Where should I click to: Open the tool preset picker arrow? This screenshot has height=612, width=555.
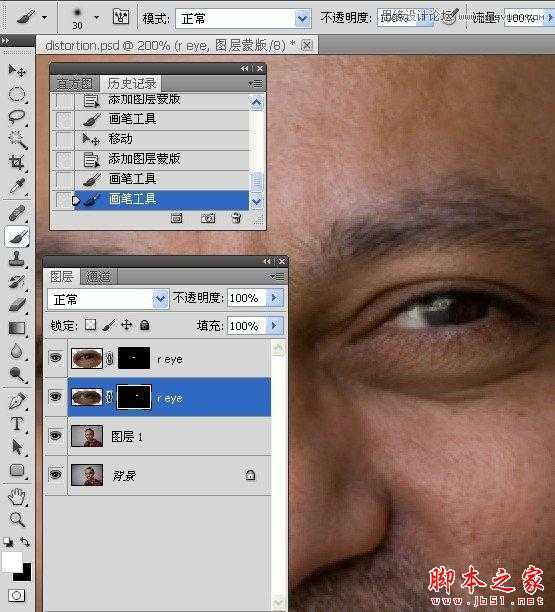click(44, 18)
